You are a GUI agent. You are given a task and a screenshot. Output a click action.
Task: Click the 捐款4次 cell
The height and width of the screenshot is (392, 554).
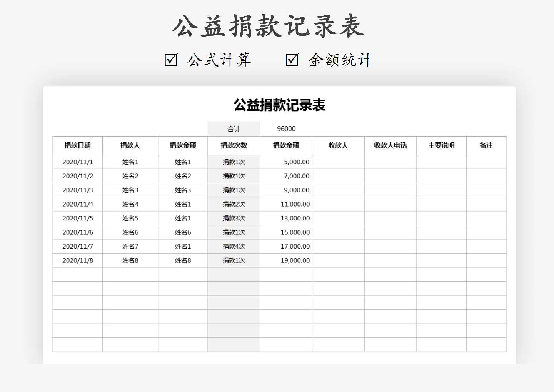(233, 246)
